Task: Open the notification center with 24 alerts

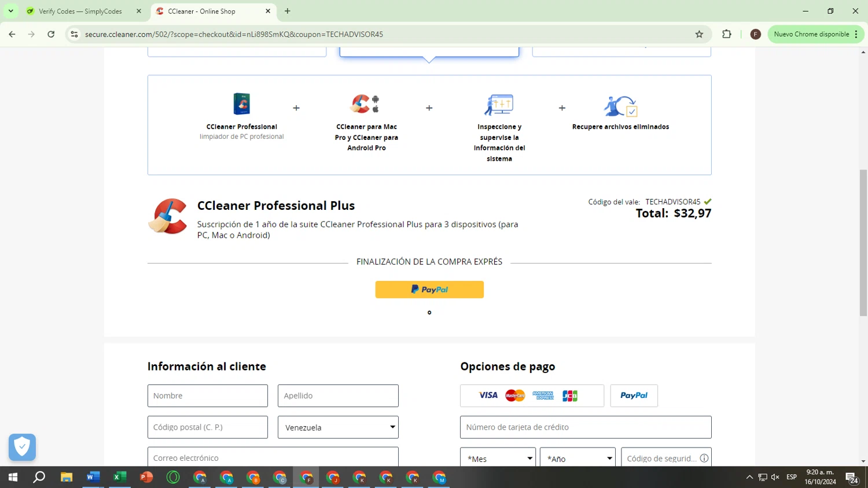Action: (852, 478)
